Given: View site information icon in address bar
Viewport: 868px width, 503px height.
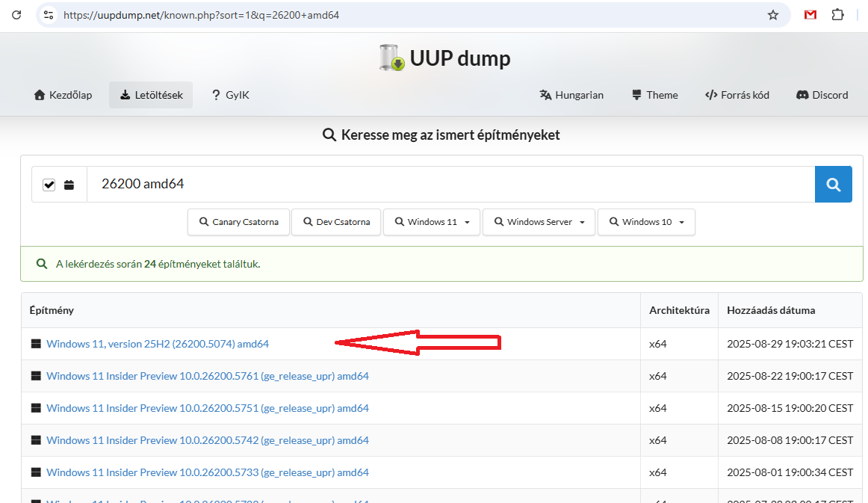Looking at the screenshot, I should click(49, 15).
